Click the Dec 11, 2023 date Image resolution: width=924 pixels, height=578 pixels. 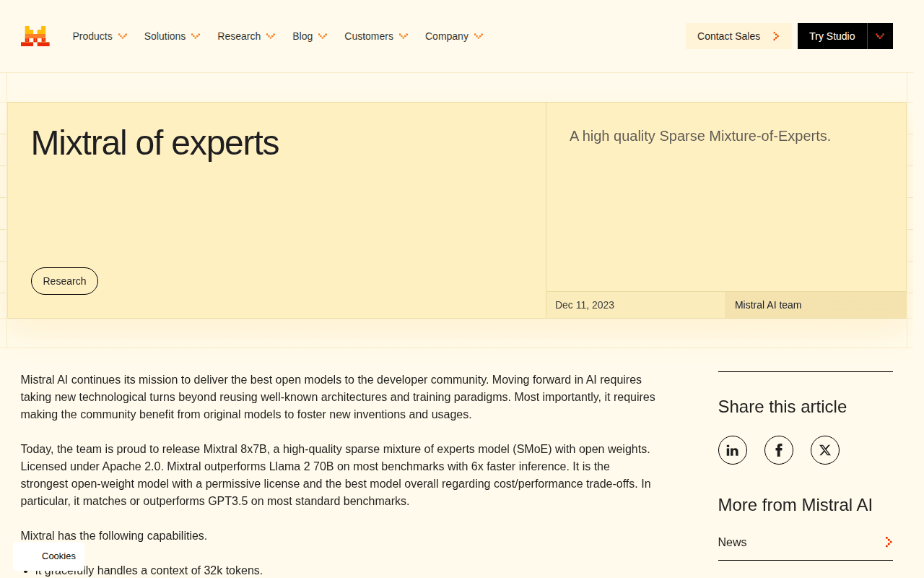[585, 305]
